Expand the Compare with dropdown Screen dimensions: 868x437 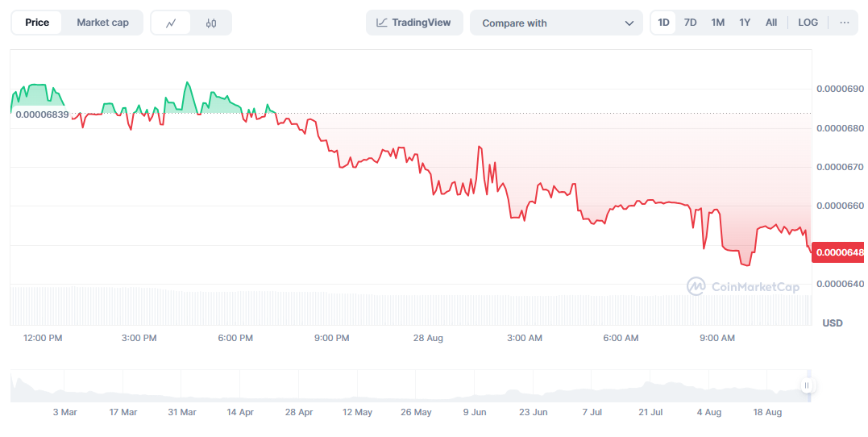pyautogui.click(x=556, y=23)
